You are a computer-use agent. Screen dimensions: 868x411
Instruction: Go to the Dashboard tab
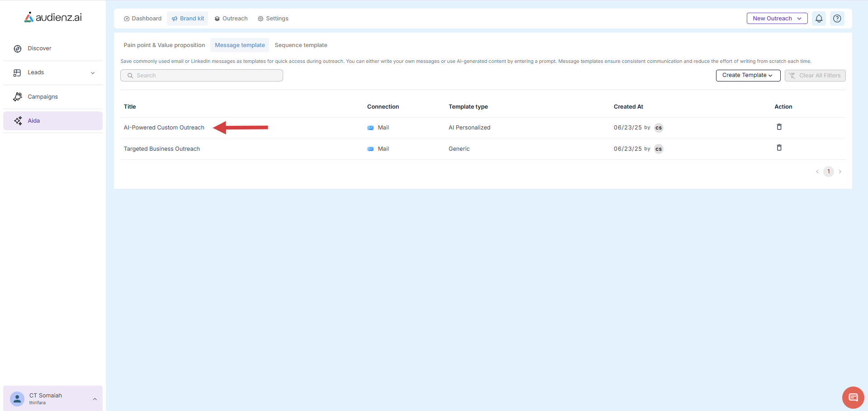[x=142, y=19]
